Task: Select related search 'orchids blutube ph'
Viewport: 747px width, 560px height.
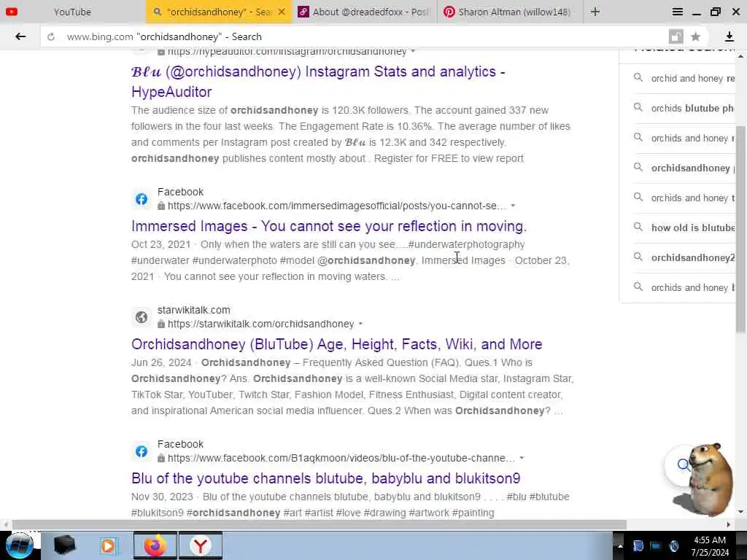Action: click(692, 108)
